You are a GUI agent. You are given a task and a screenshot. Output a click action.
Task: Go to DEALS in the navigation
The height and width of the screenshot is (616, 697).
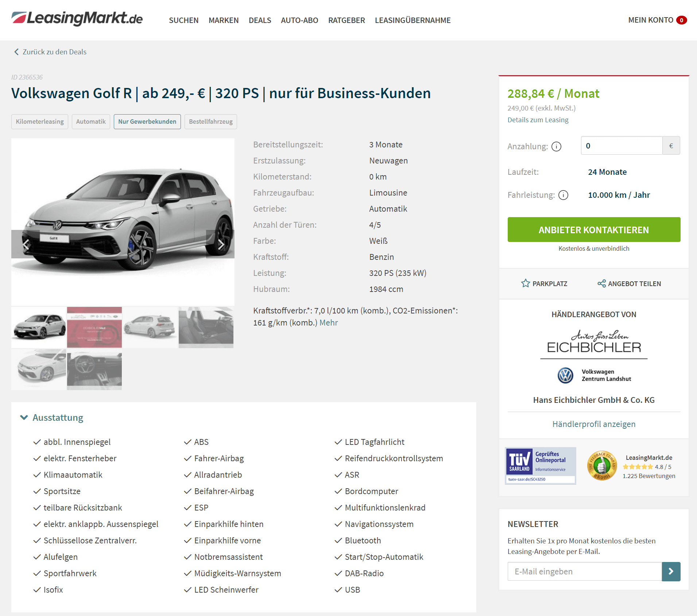(x=260, y=20)
